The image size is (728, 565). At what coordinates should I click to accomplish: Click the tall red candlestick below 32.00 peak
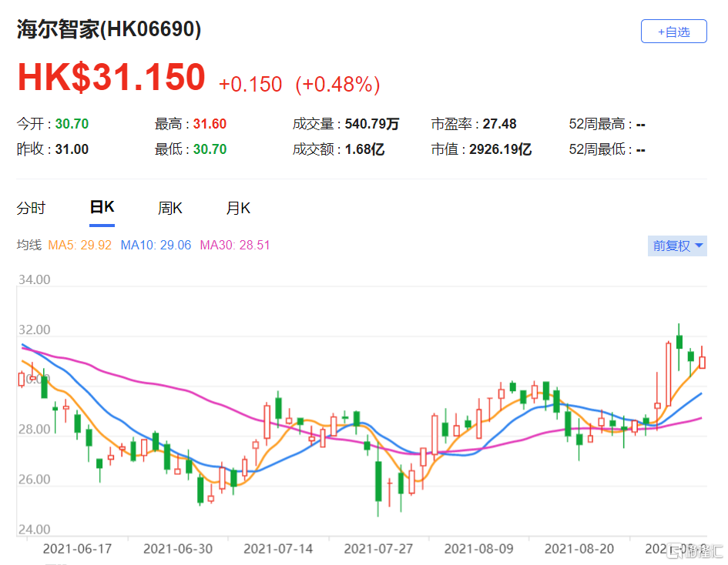click(x=669, y=374)
